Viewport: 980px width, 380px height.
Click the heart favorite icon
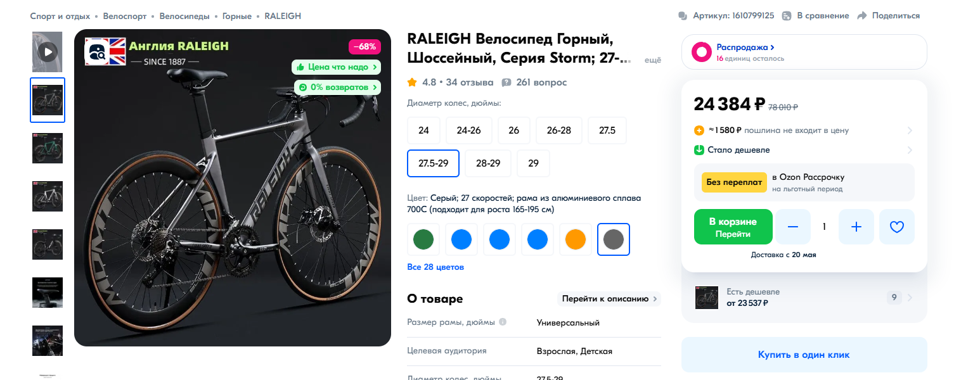(x=896, y=227)
